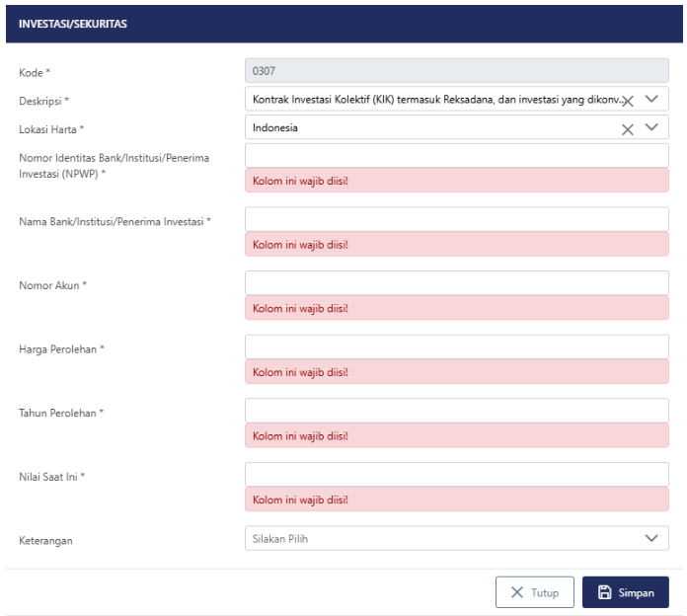Click into the Harga Perolehan field

456,346
